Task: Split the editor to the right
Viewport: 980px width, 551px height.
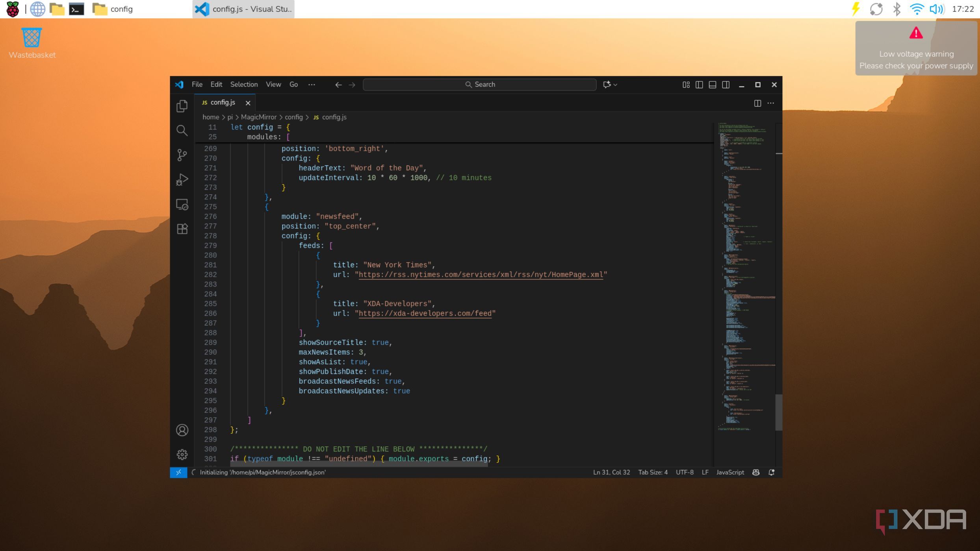Action: coord(757,103)
